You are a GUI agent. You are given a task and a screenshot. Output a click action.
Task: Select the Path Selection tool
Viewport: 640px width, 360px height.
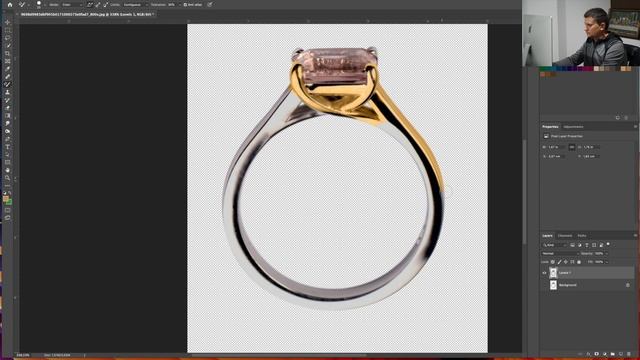(x=7, y=154)
